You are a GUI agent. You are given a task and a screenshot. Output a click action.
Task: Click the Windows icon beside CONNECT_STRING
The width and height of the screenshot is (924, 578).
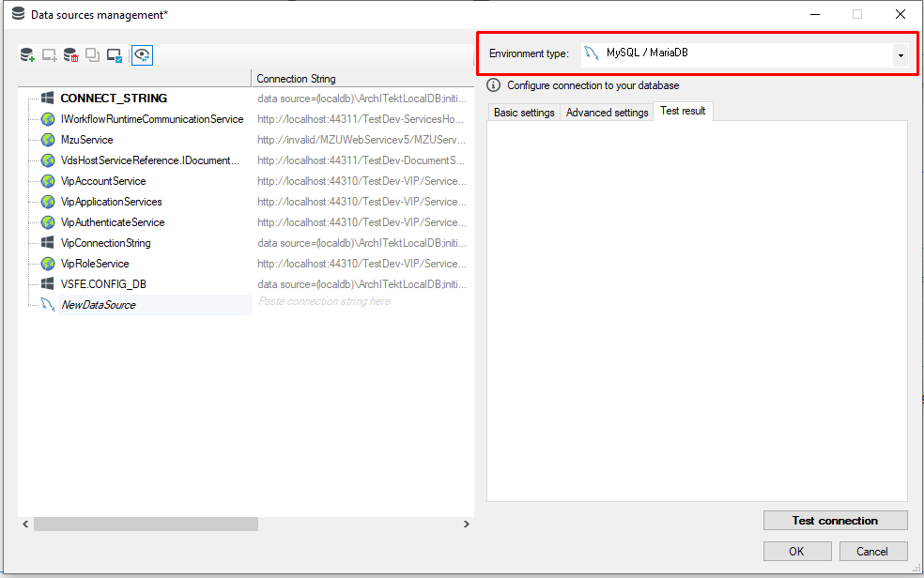coord(48,98)
